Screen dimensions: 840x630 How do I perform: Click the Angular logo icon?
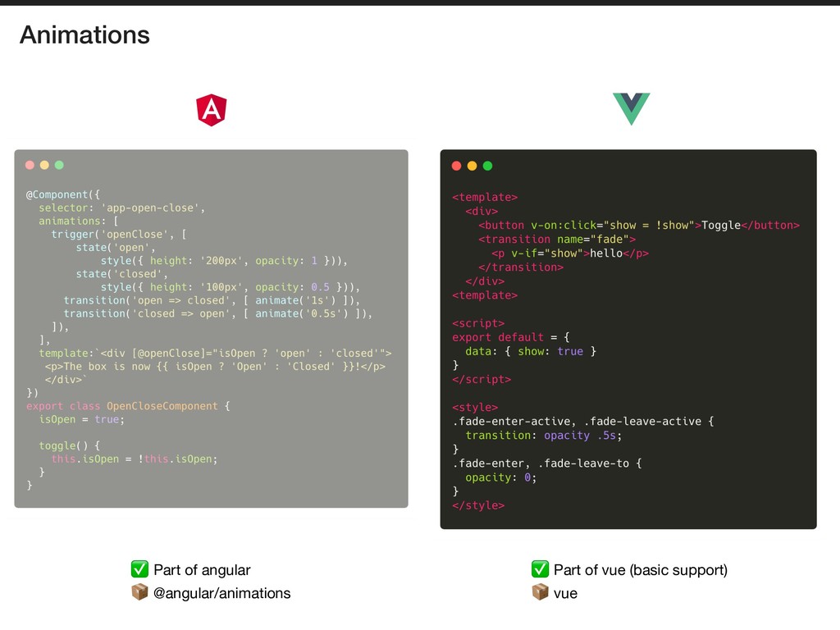click(211, 110)
